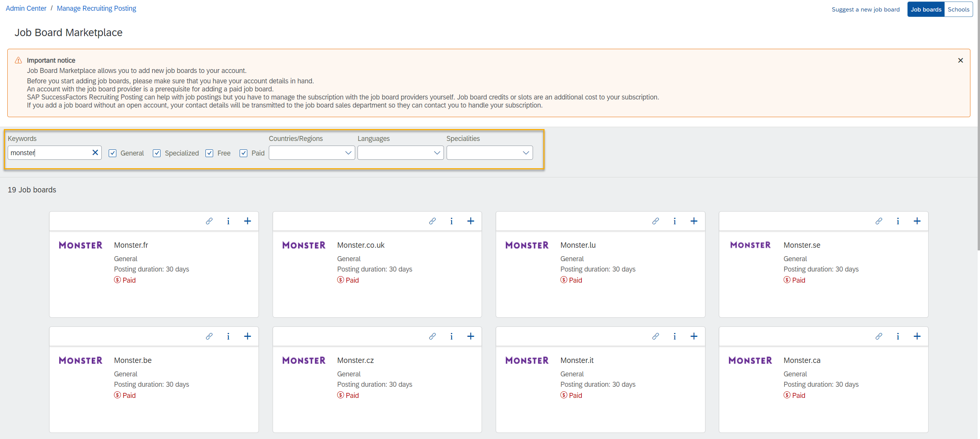
Task: Uncheck the Specialized filter checkbox
Action: click(x=157, y=153)
